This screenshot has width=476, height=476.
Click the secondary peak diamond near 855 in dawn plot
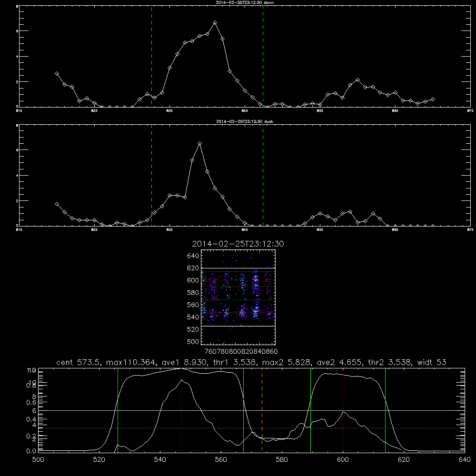point(357,80)
